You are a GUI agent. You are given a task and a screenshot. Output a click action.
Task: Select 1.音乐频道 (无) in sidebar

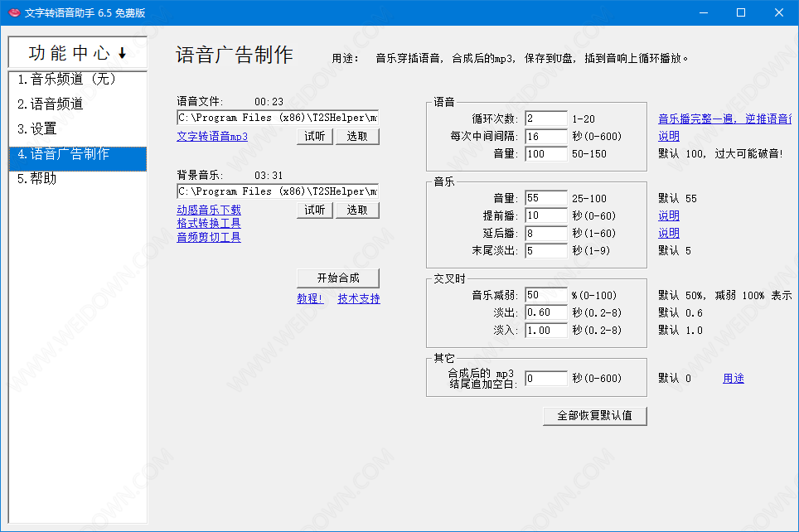(67, 80)
